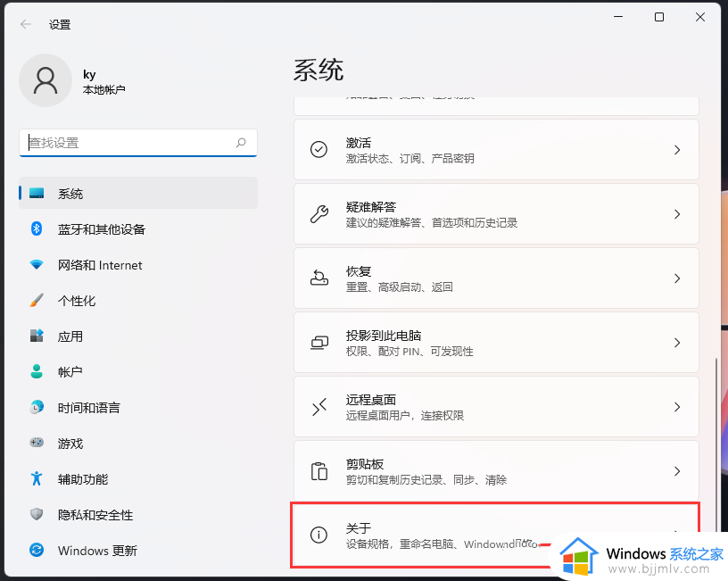
Task: Focus the 查找设置 search box
Action: coord(138,143)
